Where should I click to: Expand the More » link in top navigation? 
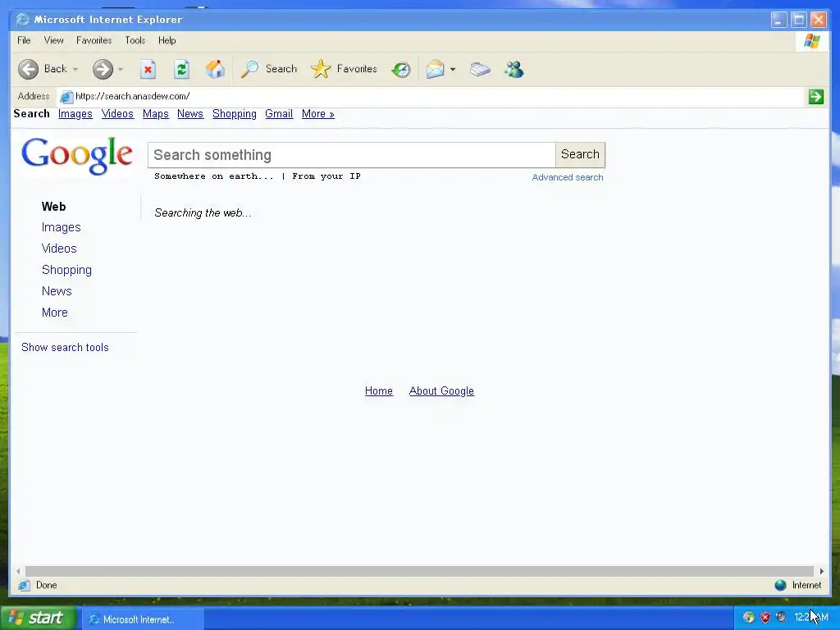click(x=317, y=114)
